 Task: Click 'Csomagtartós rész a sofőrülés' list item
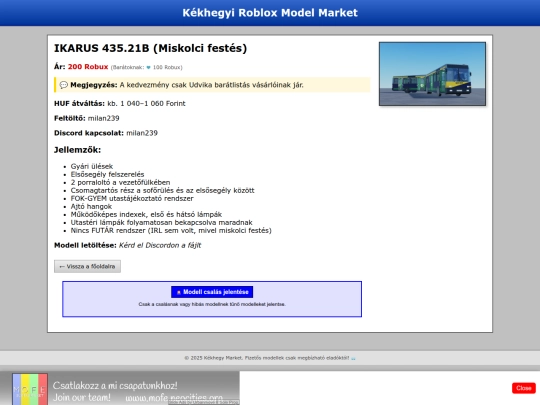coord(163,190)
